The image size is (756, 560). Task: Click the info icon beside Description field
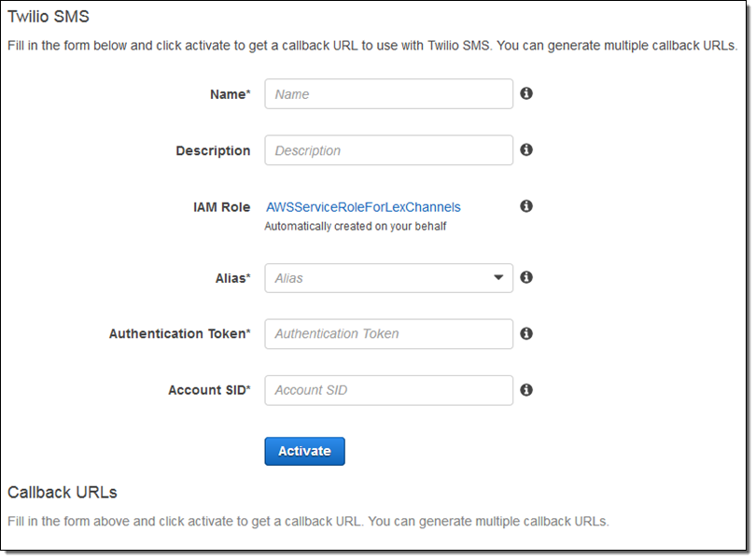[526, 149]
